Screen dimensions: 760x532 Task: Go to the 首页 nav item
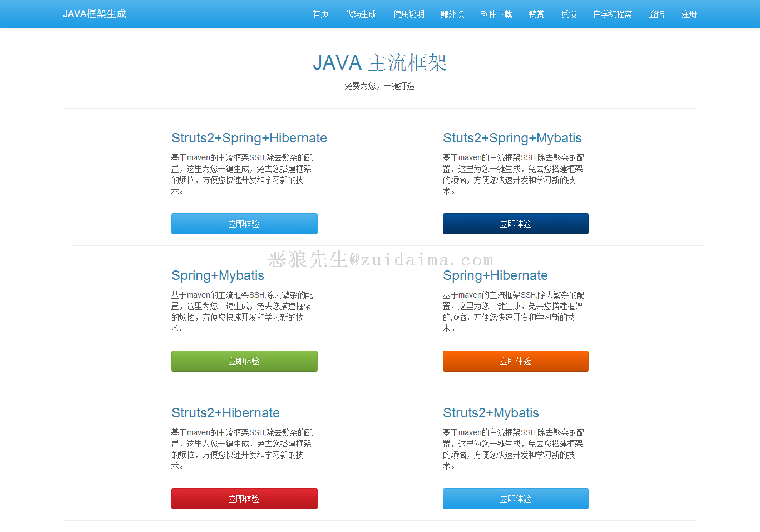click(x=320, y=14)
